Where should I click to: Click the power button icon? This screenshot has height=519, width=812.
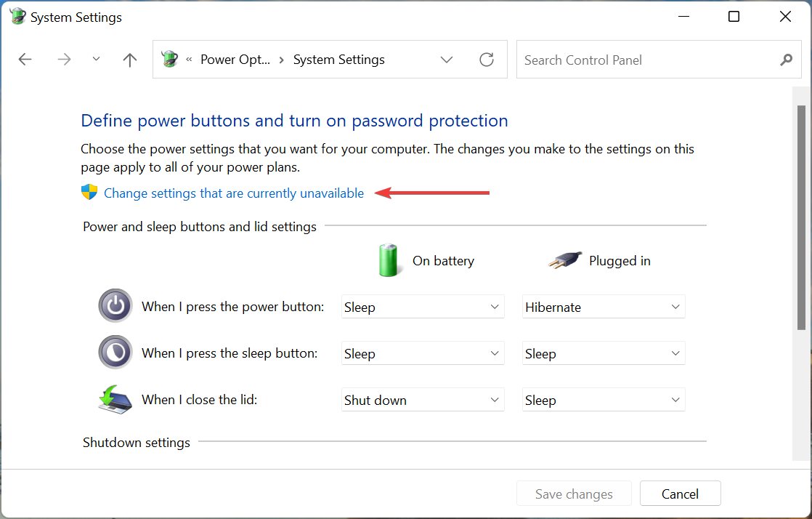115,306
